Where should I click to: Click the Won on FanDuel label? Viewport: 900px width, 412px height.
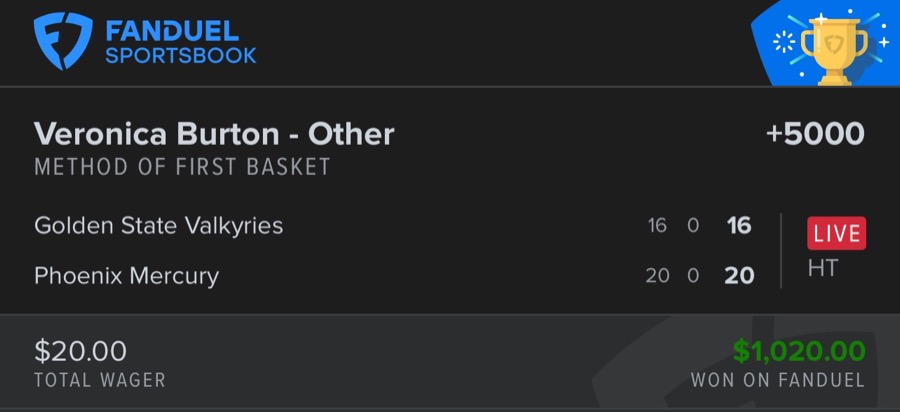(777, 380)
